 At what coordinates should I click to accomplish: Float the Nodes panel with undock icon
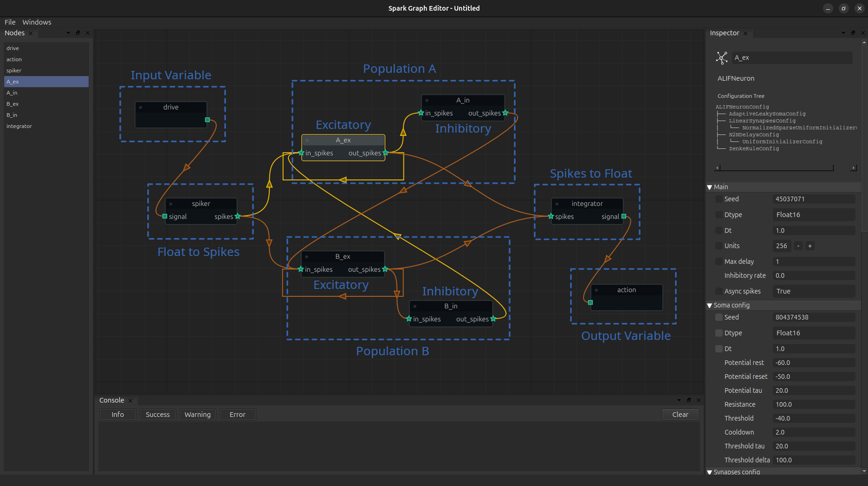78,33
